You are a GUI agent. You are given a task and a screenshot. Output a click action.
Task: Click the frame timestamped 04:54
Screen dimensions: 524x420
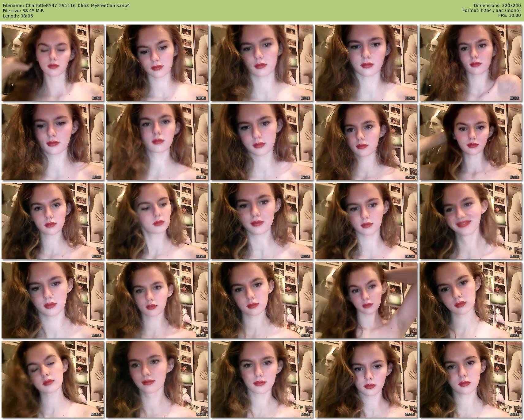[x=52, y=300]
